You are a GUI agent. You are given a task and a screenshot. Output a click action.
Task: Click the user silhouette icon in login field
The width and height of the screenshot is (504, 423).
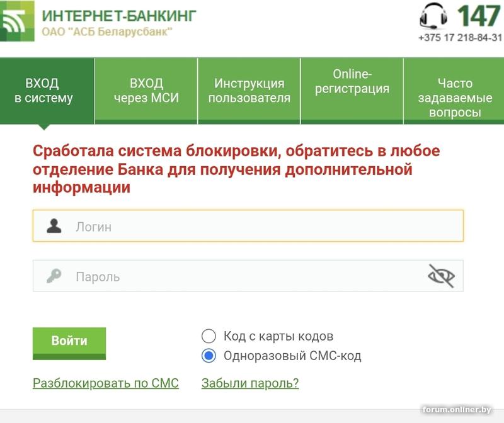coord(54,226)
